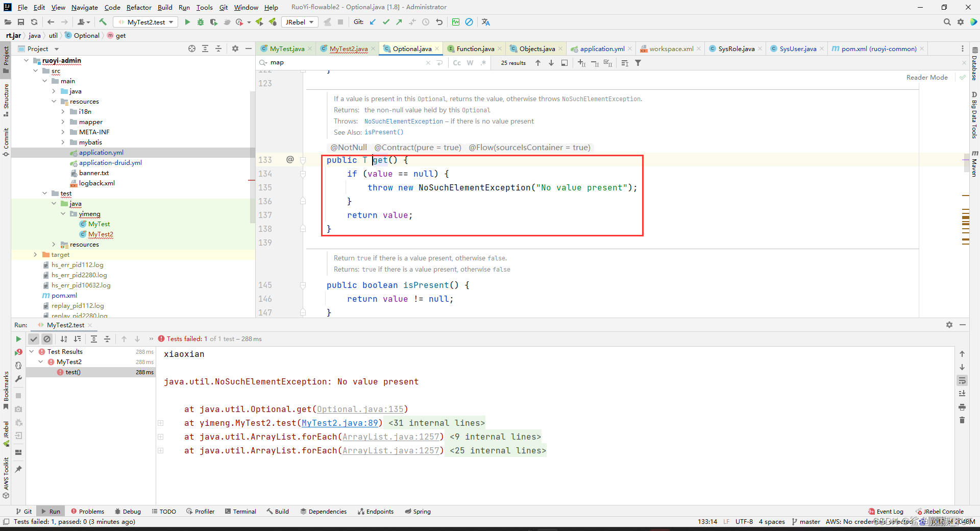Switch to the Function.java tab

click(x=475, y=49)
